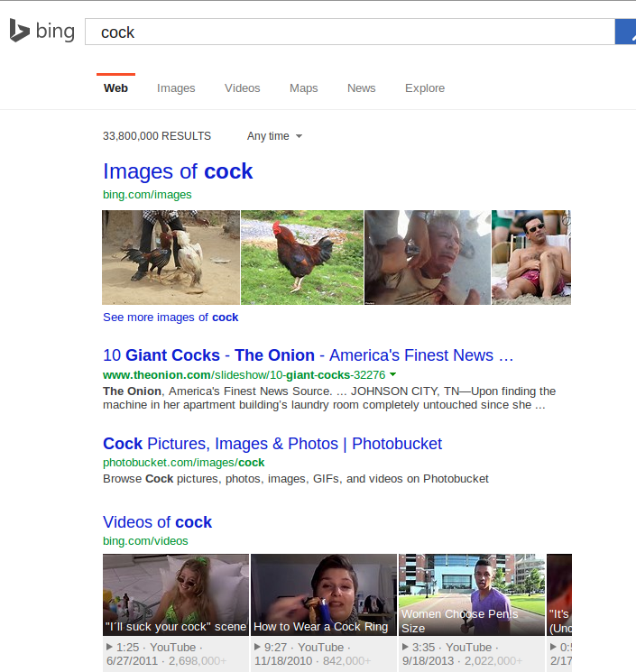This screenshot has height=672, width=636.
Task: Expand the Any time filter dropdown
Action: pos(274,136)
